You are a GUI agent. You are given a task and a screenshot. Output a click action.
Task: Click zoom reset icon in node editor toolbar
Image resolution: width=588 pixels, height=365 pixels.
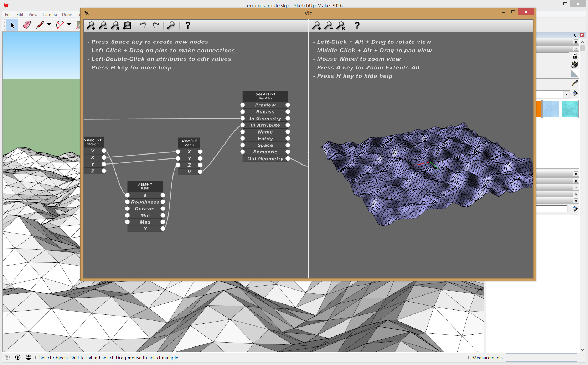point(115,26)
